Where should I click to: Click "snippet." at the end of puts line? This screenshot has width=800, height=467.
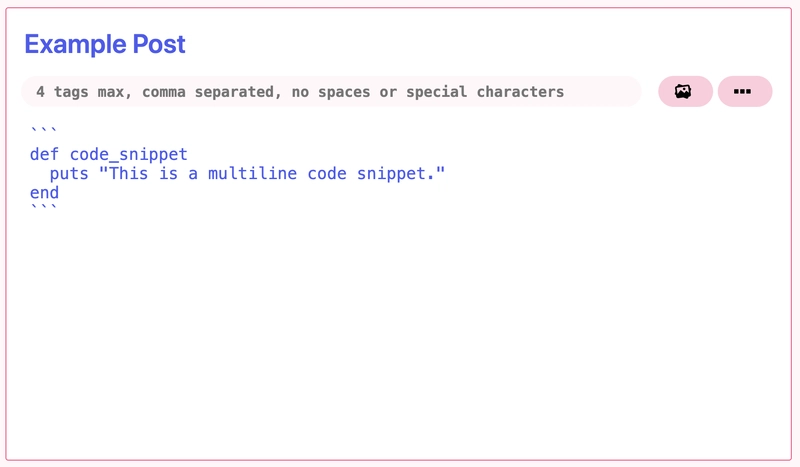(396, 174)
